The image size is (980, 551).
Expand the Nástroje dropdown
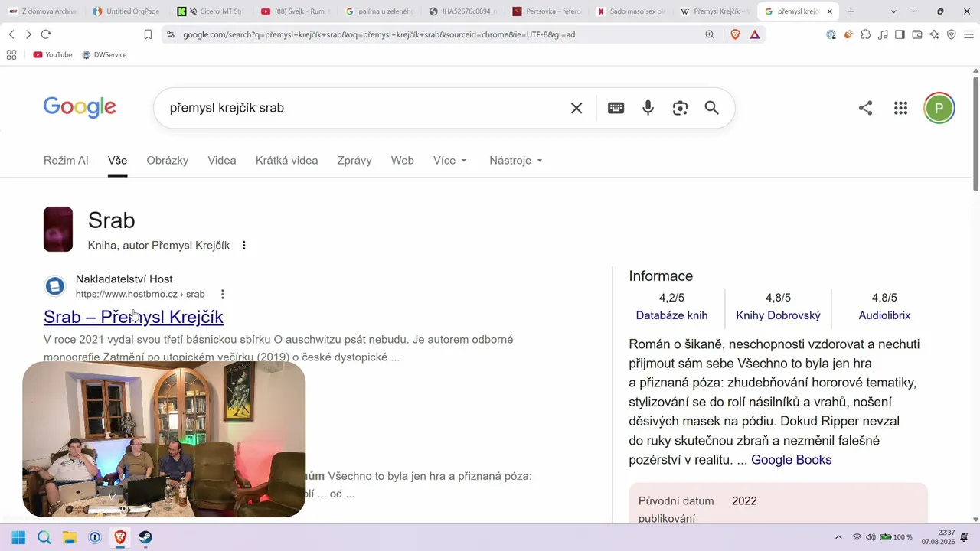(516, 161)
